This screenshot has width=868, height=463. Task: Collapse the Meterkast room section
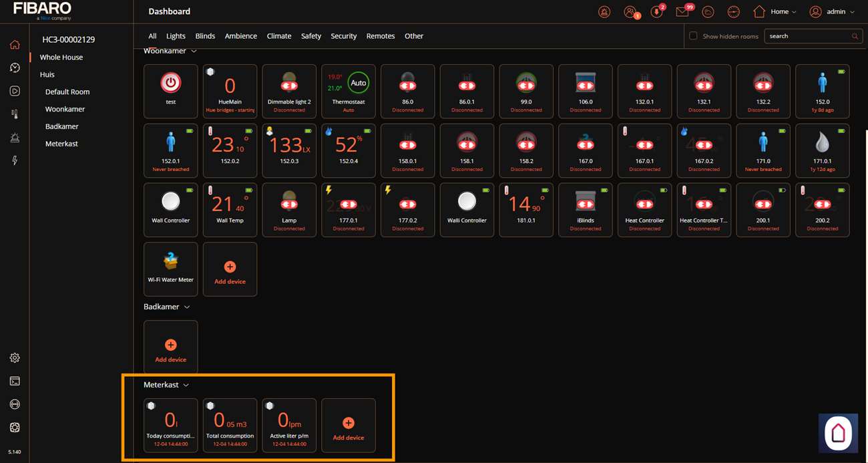(x=186, y=385)
